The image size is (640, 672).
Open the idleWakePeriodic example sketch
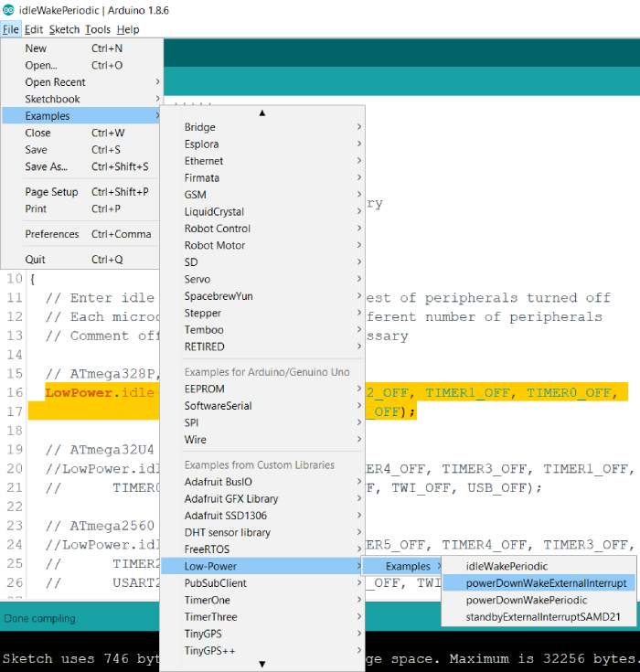pos(539,566)
